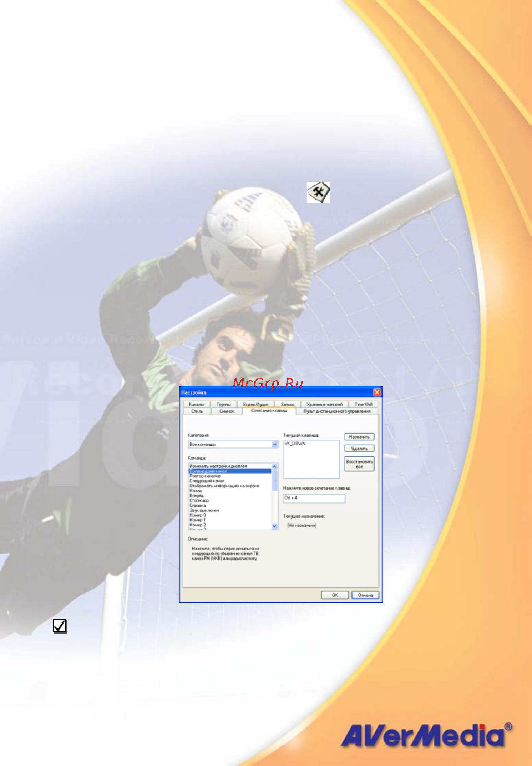Select command Отображать информацию на экране
Viewport: 532px width, 766px height.
230,486
